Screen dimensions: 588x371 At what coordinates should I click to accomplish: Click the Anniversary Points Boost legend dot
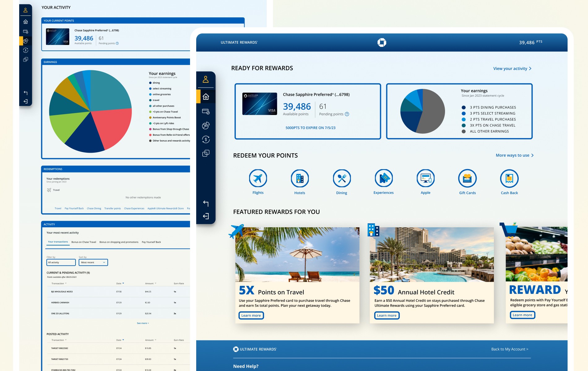coord(150,118)
